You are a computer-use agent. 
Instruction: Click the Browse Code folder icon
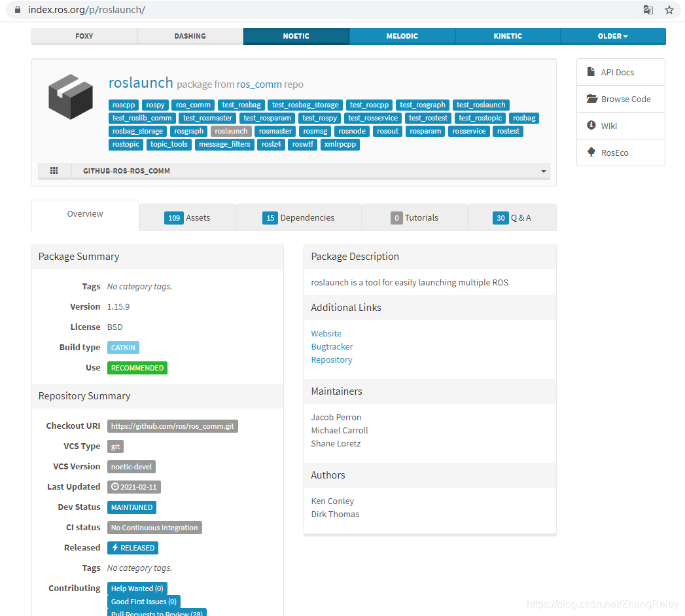click(592, 98)
